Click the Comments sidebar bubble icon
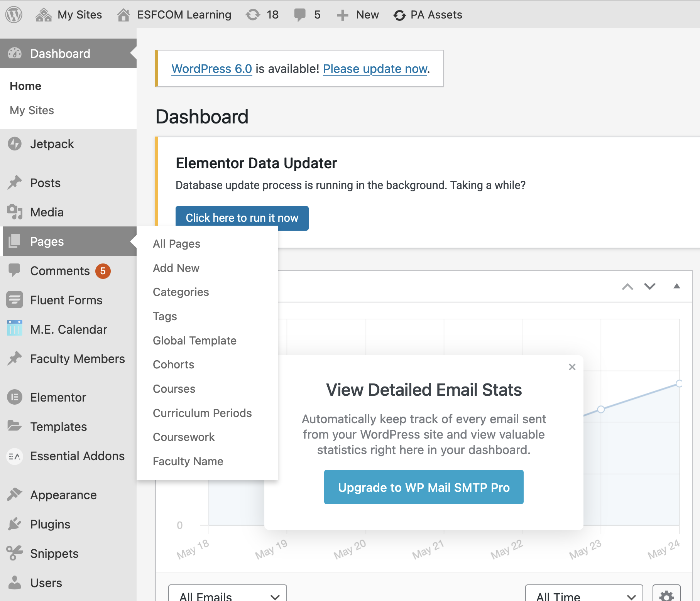The width and height of the screenshot is (700, 601). tap(15, 270)
